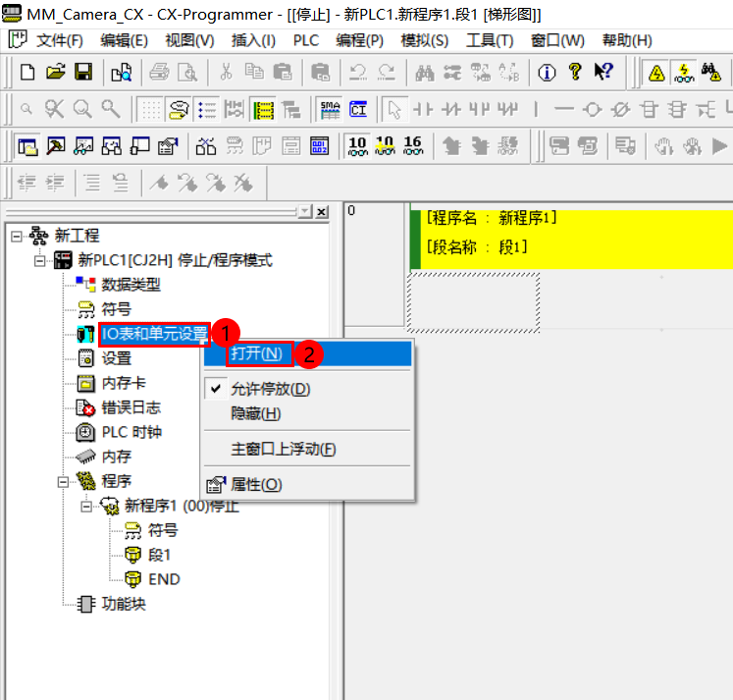This screenshot has width=733, height=700.
Task: Click the Open folder toolbar icon
Action: (x=56, y=72)
